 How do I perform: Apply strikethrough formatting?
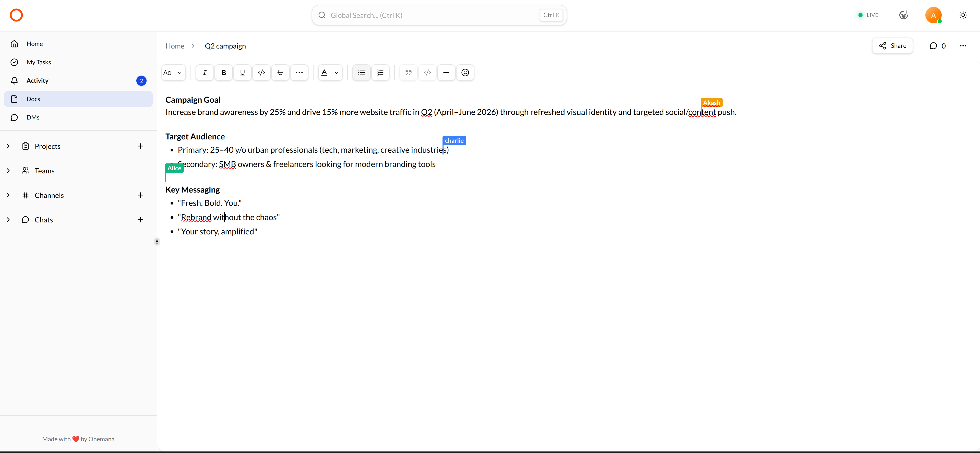click(x=280, y=73)
